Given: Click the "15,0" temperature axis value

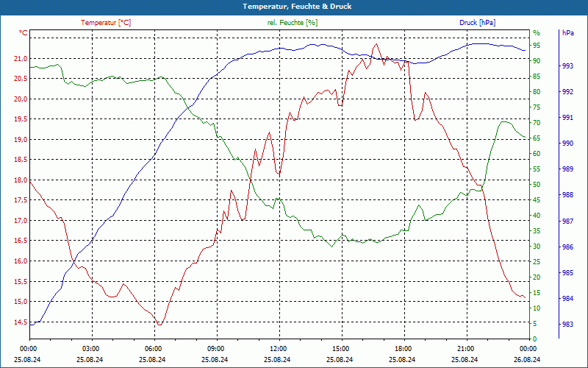Looking at the screenshot, I should (x=21, y=302).
